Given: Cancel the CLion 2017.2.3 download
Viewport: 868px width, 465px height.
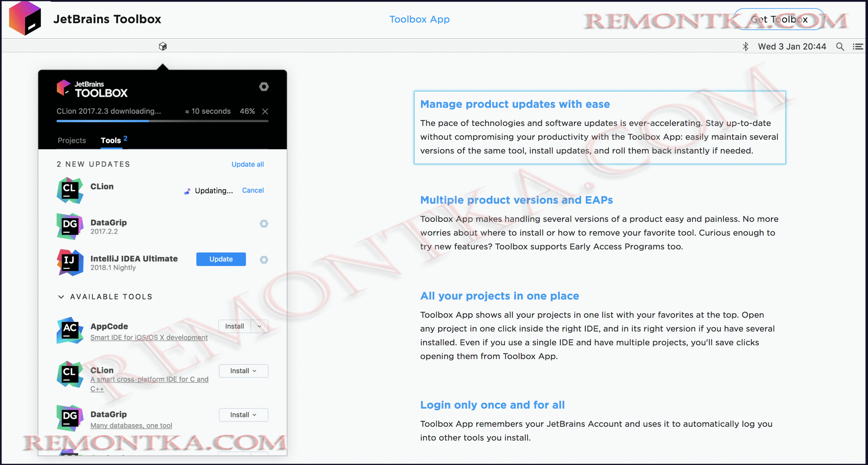Looking at the screenshot, I should click(265, 111).
